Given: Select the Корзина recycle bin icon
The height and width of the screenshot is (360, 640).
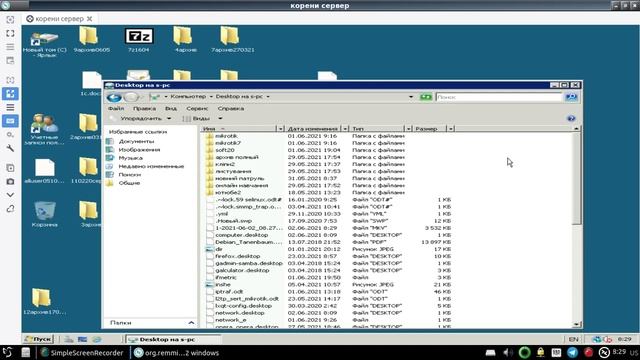Looking at the screenshot, I should click(x=44, y=214).
